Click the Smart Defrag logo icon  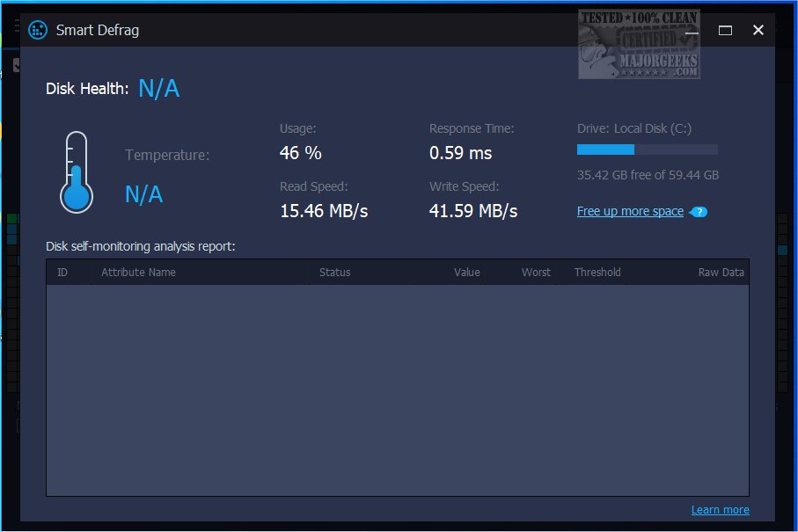coord(38,30)
